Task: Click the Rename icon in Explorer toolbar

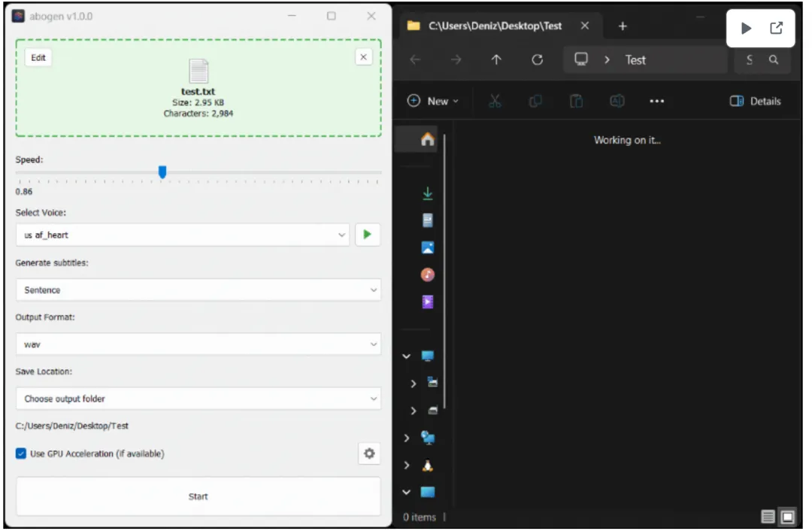Action: tap(617, 102)
